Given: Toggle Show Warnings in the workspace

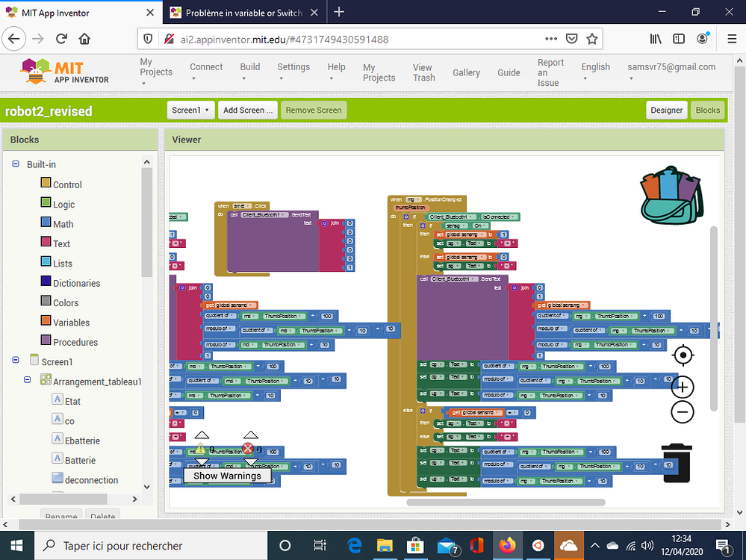Looking at the screenshot, I should point(227,476).
